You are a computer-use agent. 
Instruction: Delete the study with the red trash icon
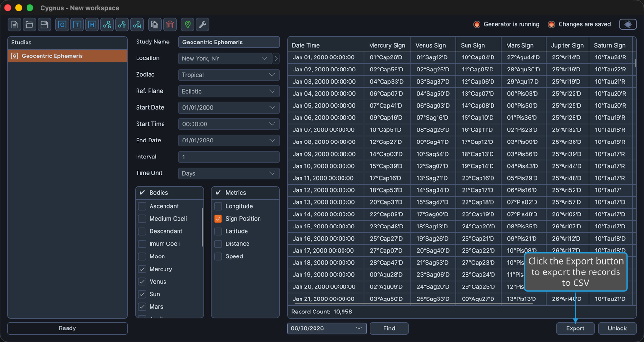[170, 25]
